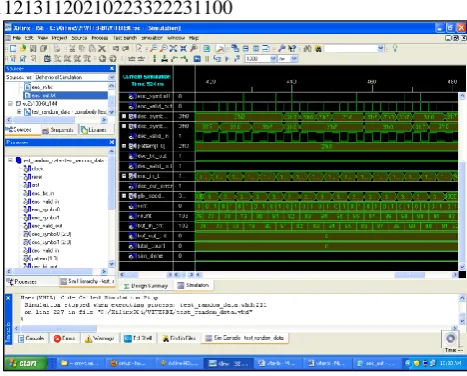The width and height of the screenshot is (467, 376).
Task: Open the Window menu
Action: (x=176, y=38)
